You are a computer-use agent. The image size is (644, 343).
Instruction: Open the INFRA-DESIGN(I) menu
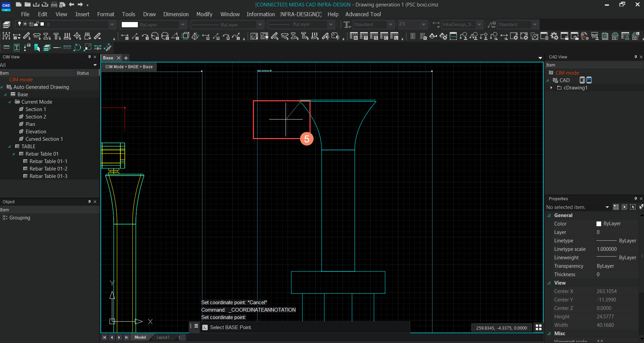point(301,14)
